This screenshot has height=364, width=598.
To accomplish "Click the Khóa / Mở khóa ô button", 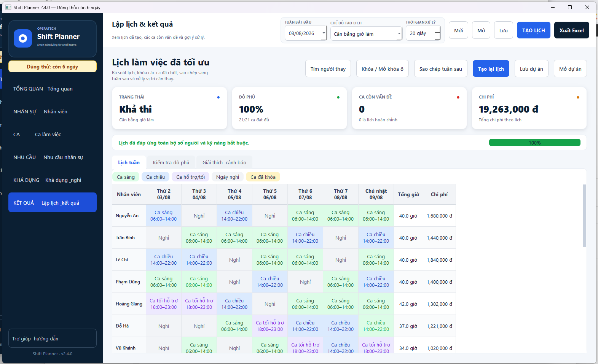I will pos(382,69).
